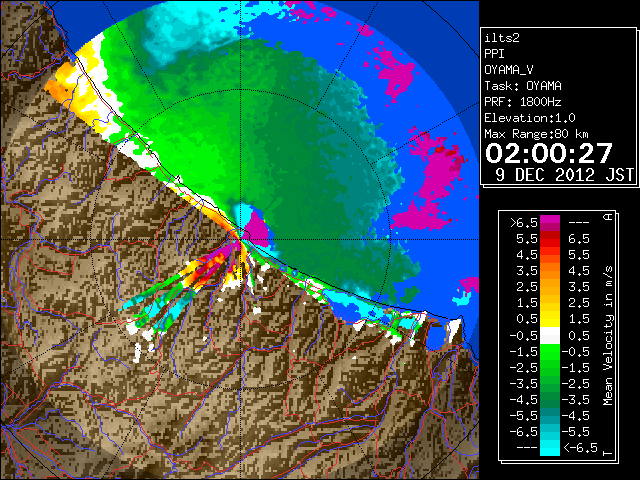Choose the bright green swatch in legend

(550, 352)
